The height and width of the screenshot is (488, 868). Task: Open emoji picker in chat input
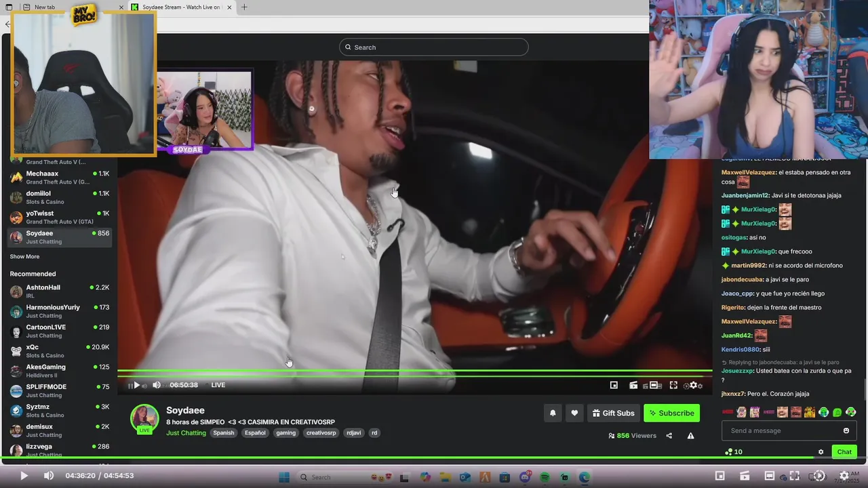(x=846, y=430)
